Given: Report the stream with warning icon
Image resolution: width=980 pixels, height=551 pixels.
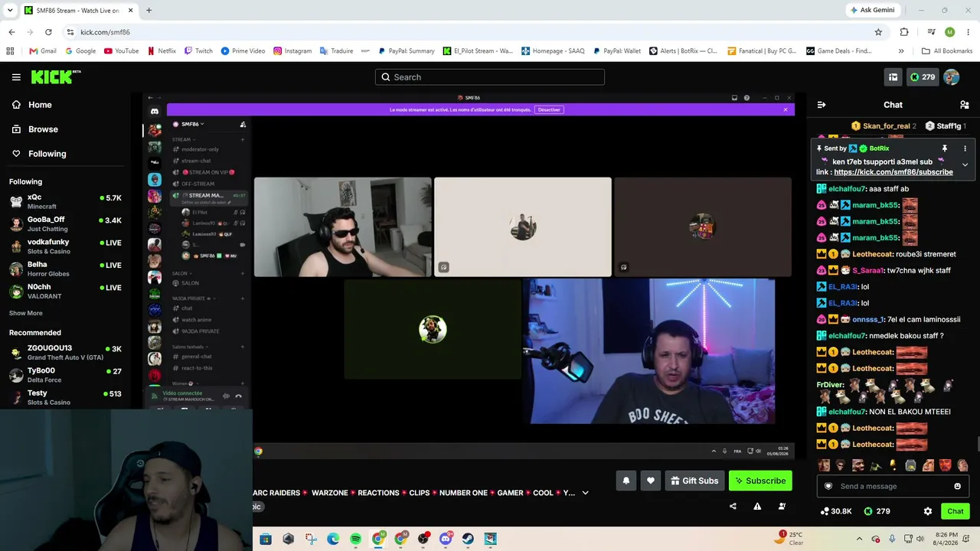Looking at the screenshot, I should pyautogui.click(x=757, y=506).
